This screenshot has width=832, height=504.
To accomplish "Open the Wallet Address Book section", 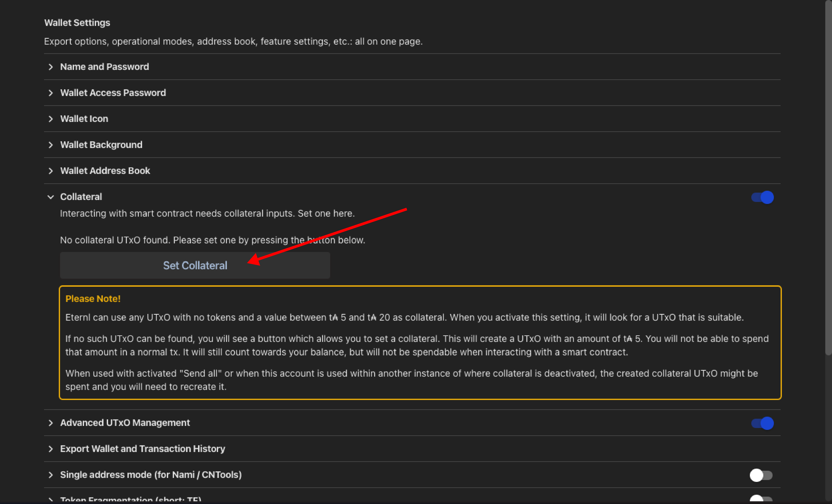I will coord(105,171).
